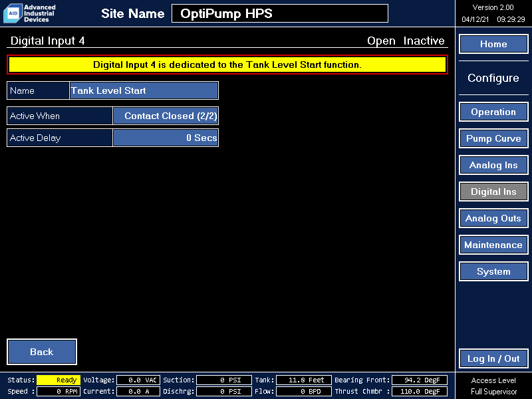
Task: Change Active When Contact Closed option
Action: [166, 116]
